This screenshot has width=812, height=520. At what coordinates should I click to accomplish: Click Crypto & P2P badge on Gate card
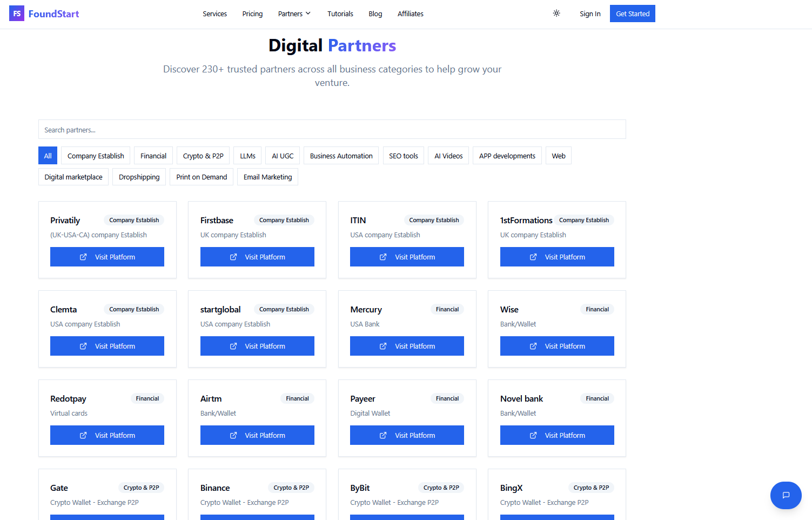pos(141,488)
